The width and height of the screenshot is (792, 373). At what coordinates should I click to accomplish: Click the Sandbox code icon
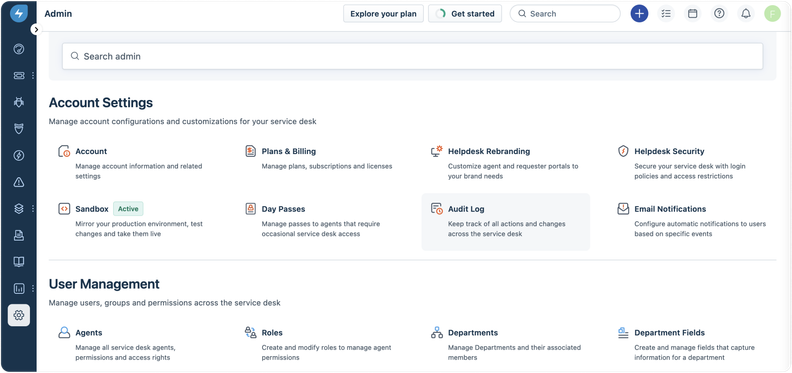(x=64, y=209)
